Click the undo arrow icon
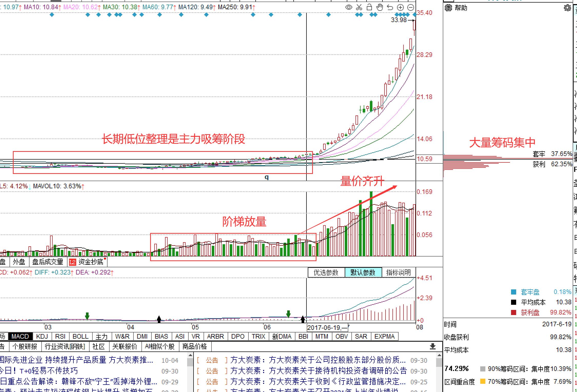 (x=390, y=7)
